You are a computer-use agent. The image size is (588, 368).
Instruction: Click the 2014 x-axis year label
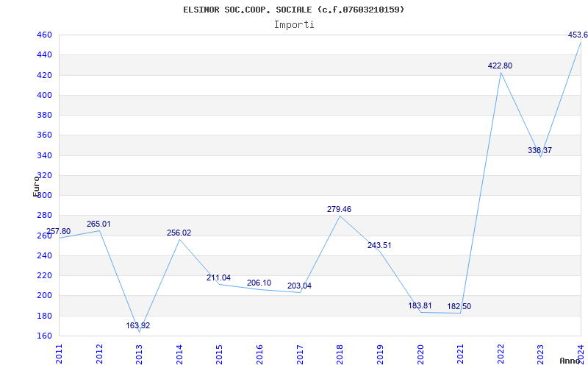[179, 354]
